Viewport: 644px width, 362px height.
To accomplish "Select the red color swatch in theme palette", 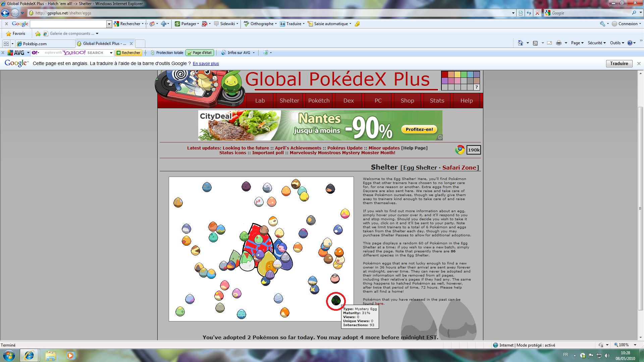I will (x=445, y=74).
